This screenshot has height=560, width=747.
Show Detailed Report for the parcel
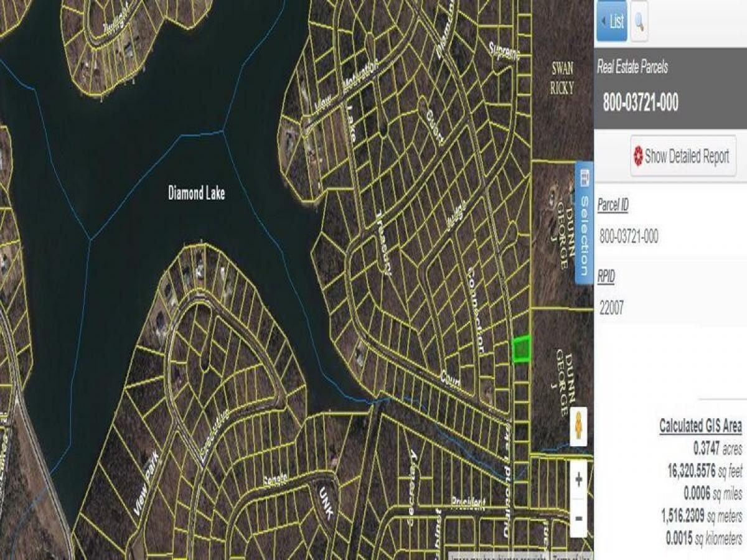click(683, 156)
